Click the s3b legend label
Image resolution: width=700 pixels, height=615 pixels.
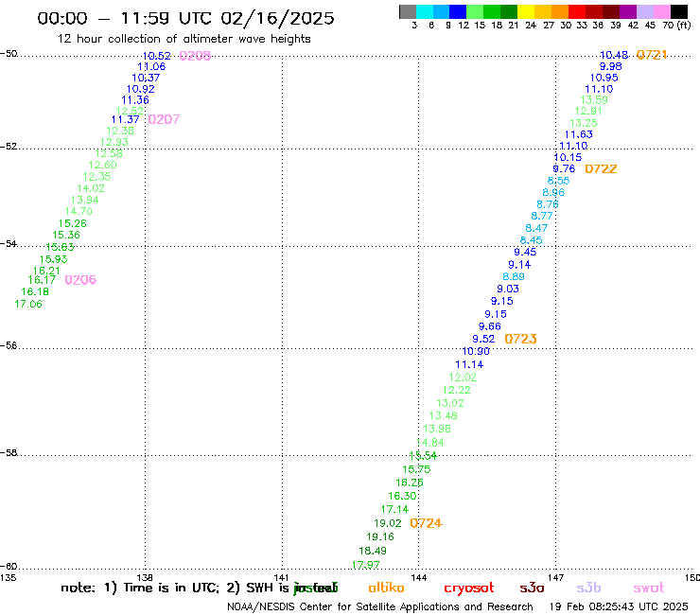pos(588,588)
